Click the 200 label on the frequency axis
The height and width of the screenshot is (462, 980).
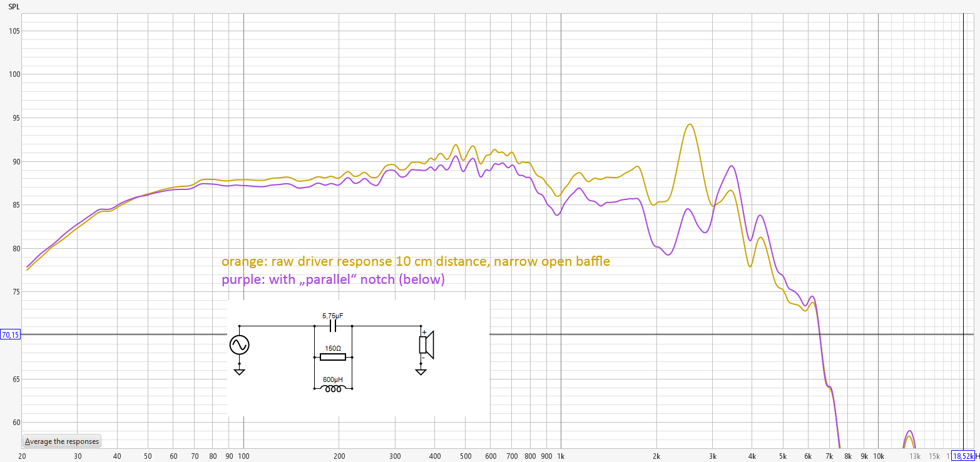click(339, 456)
